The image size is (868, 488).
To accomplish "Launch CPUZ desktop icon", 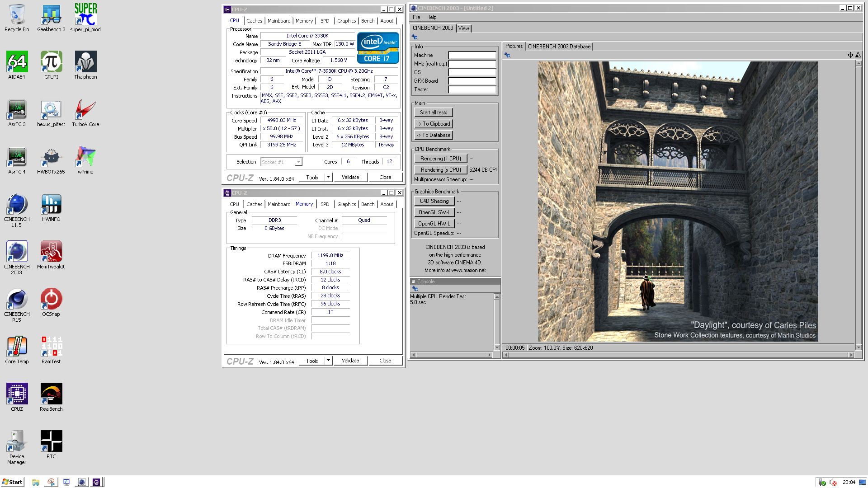I will tap(17, 398).
